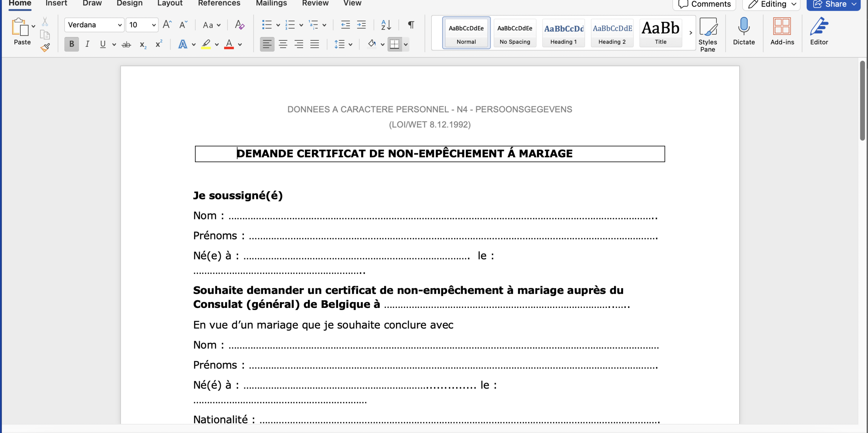Expand styles gallery arrow

click(690, 33)
